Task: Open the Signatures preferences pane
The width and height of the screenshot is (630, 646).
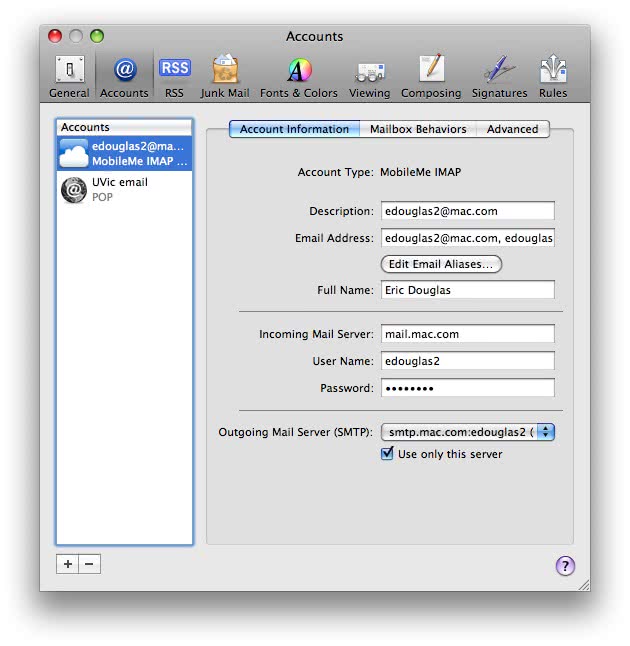Action: tap(499, 77)
